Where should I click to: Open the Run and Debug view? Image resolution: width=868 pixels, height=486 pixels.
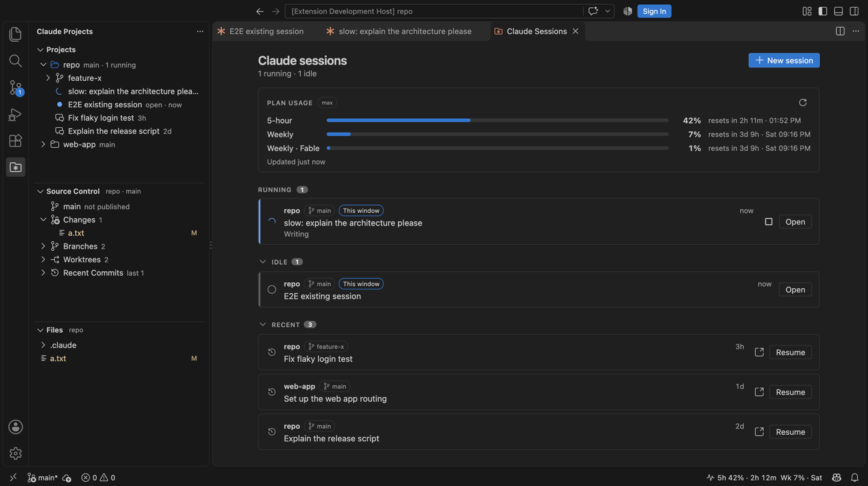16,114
